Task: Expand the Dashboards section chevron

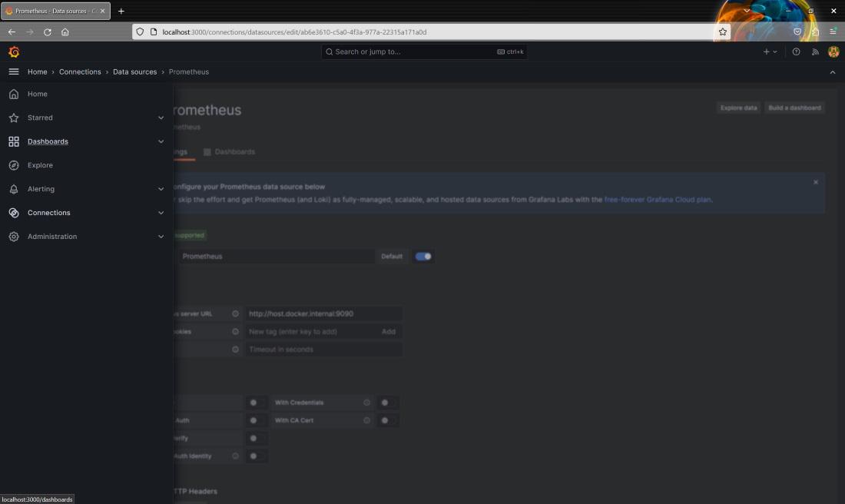Action: tap(161, 141)
